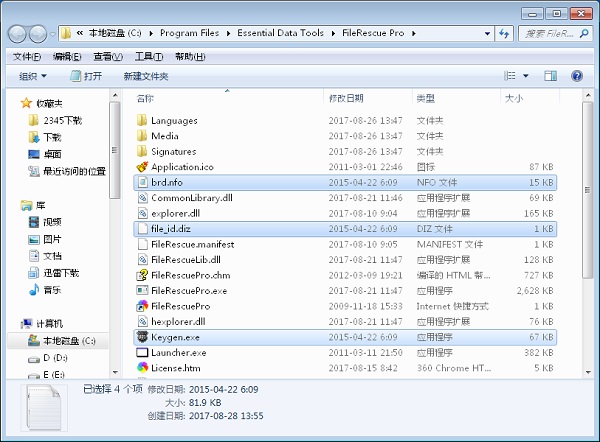
Task: Click the search magnifier icon
Action: (x=584, y=34)
